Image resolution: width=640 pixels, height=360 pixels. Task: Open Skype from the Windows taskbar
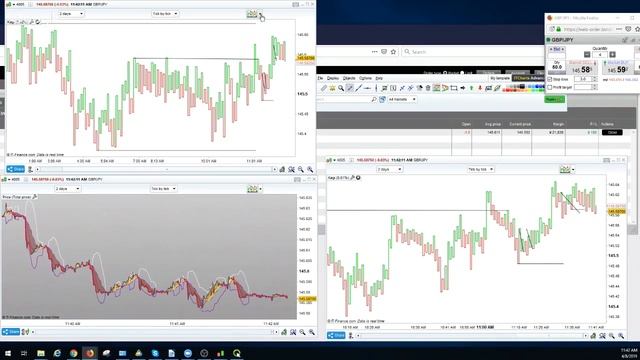pyautogui.click(x=155, y=353)
